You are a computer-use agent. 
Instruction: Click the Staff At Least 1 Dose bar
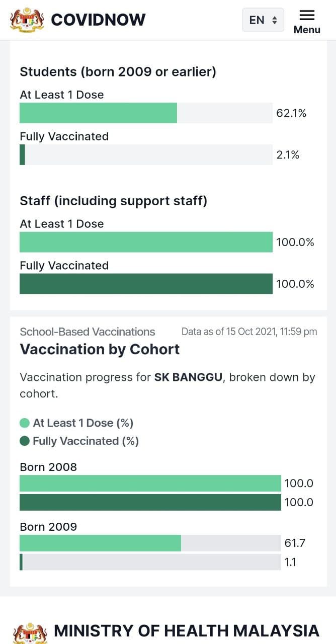coord(146,242)
